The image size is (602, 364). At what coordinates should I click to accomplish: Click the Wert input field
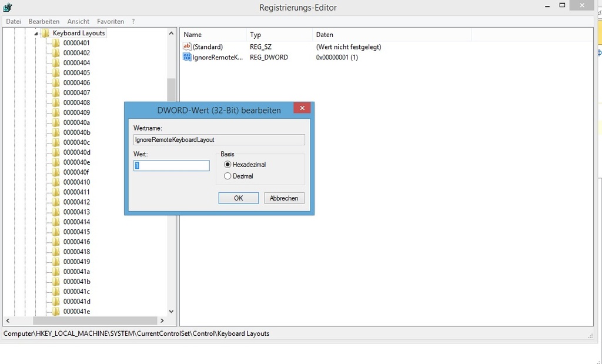point(172,166)
